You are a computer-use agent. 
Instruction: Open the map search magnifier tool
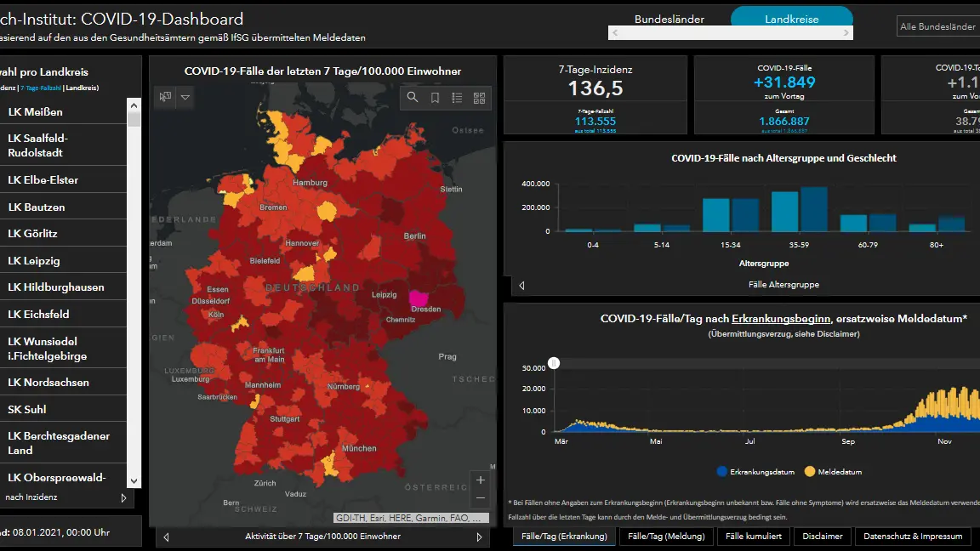click(413, 98)
